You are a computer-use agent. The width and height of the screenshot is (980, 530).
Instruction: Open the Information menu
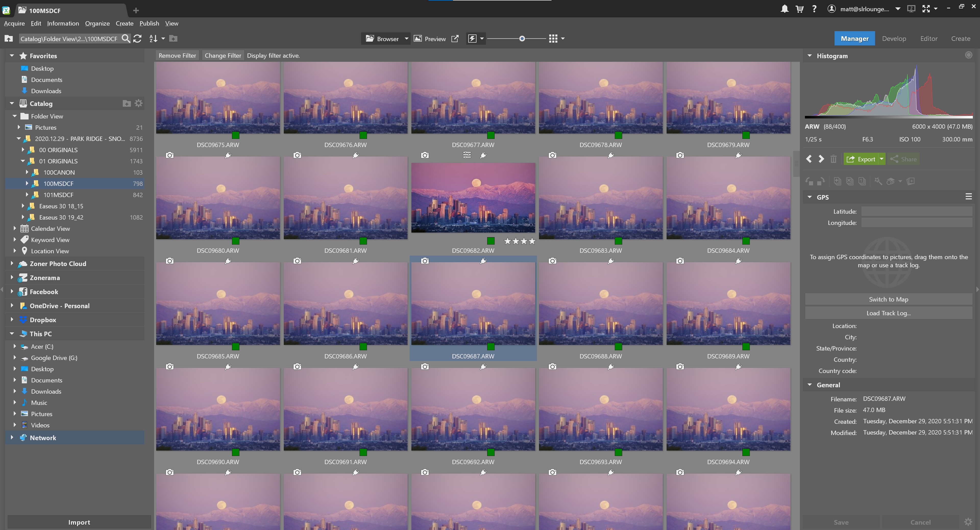click(63, 23)
